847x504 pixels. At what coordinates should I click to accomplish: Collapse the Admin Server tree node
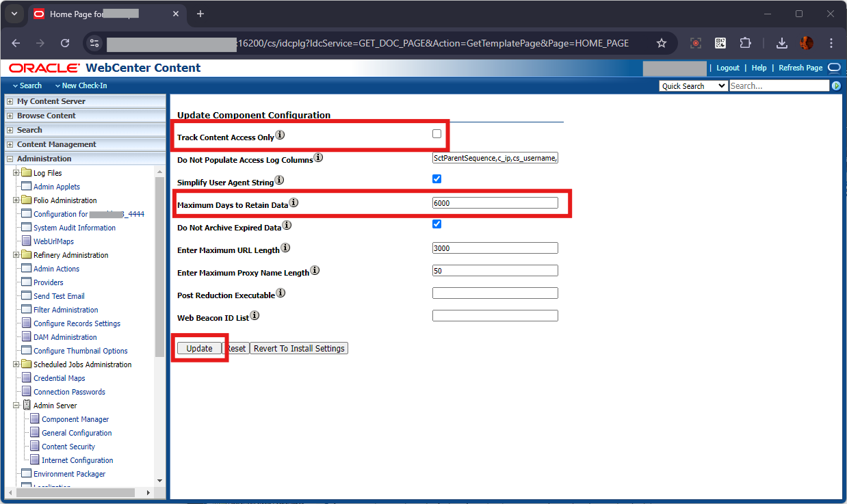(16, 405)
